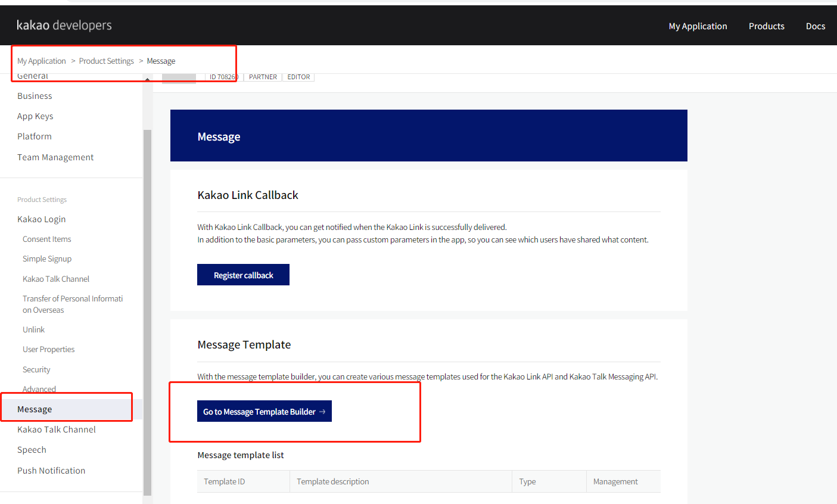837x504 pixels.
Task: Select Kakao Talk Channel sub-item under Kakao Login
Action: click(x=56, y=279)
